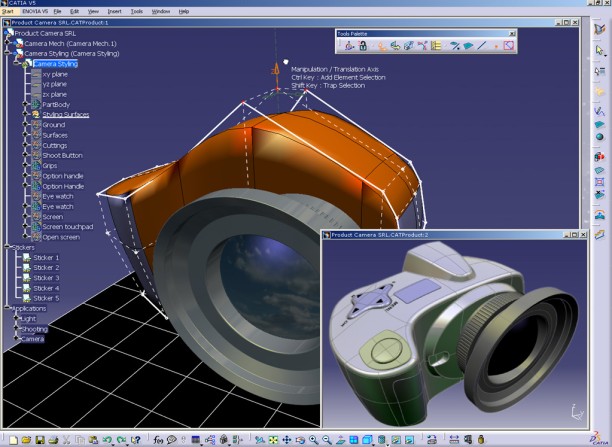Expand the Shoot Button node
Viewport: 612px width, 447px height.
[25, 155]
